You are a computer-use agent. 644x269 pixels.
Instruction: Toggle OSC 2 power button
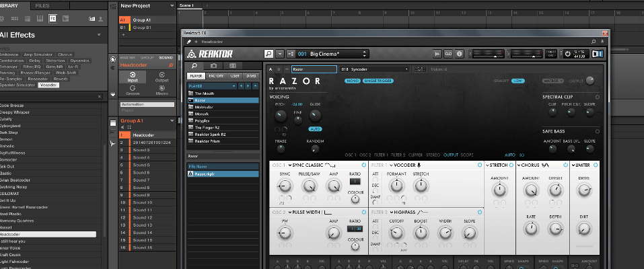(364, 213)
